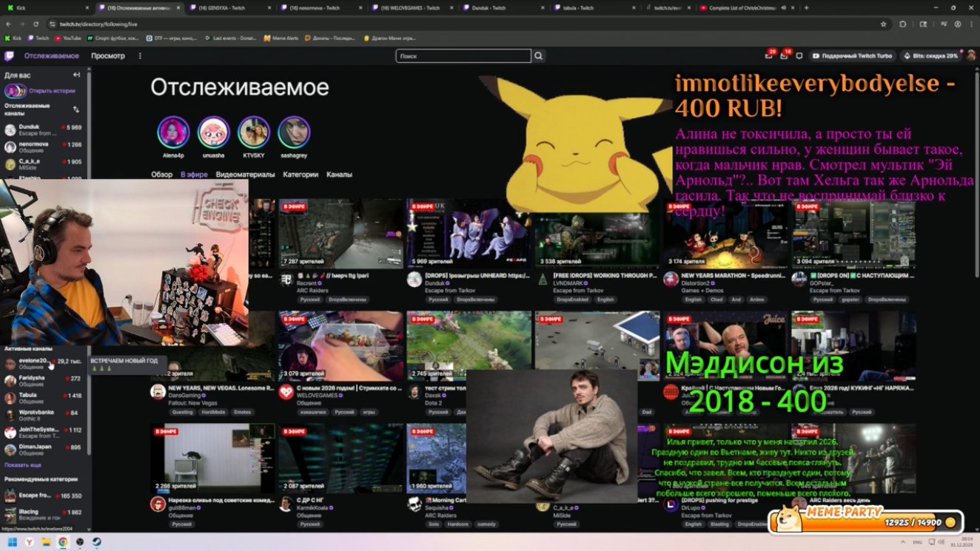Open Dunduk channel in sidebar

click(x=43, y=129)
